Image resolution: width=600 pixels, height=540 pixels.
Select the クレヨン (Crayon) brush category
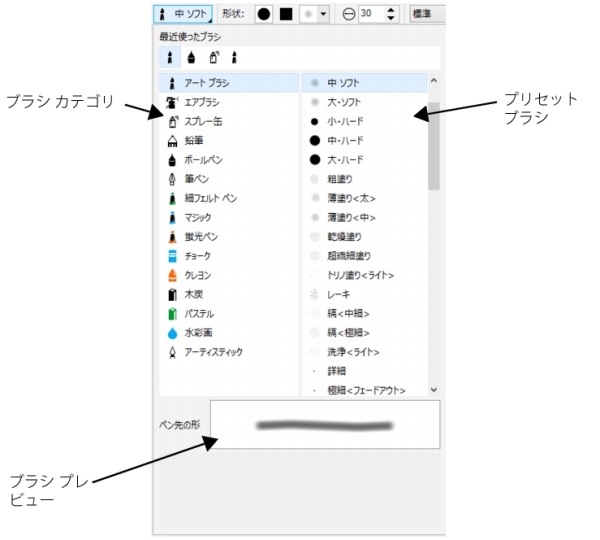coord(197,275)
